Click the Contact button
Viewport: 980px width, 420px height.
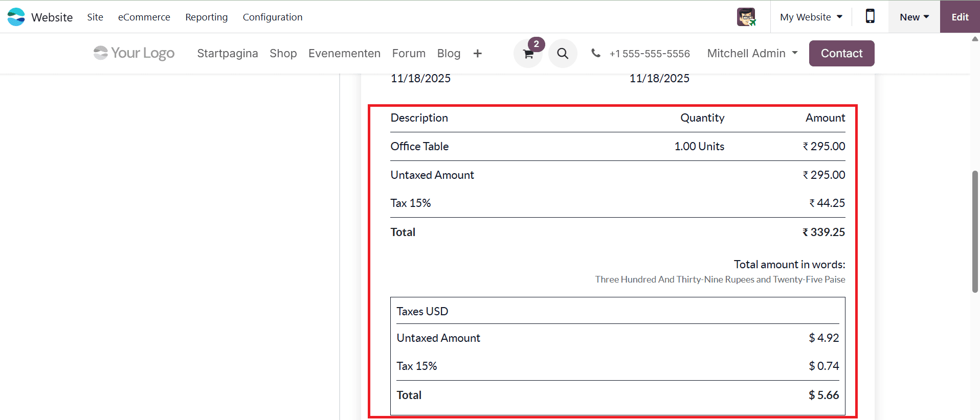point(841,53)
